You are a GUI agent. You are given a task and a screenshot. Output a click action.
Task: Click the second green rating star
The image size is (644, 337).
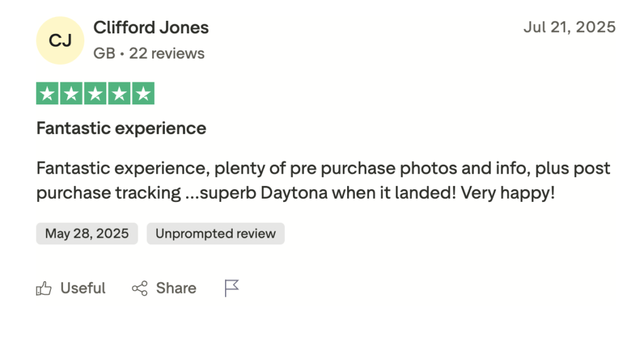click(72, 94)
